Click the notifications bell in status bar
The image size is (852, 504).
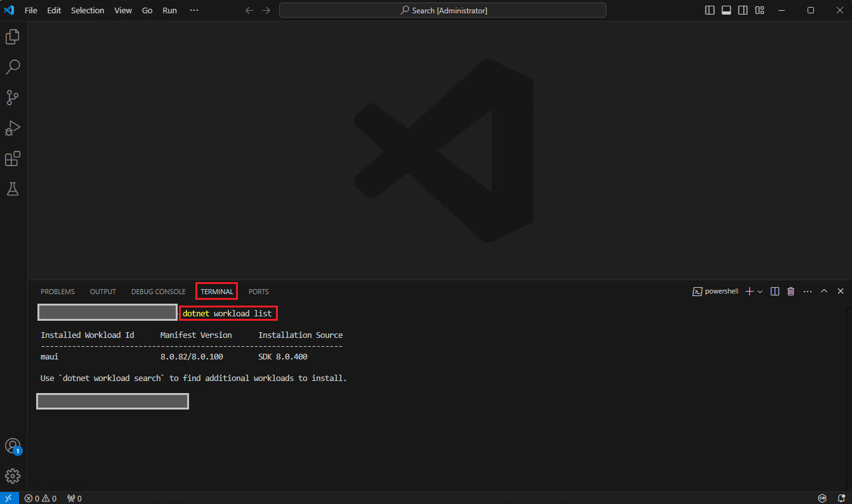841,498
